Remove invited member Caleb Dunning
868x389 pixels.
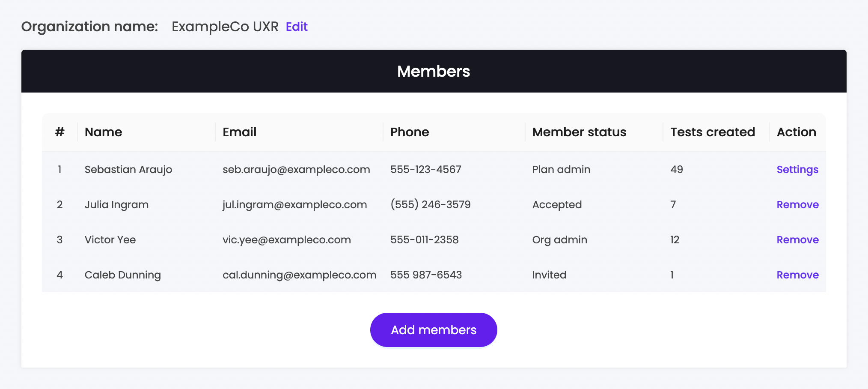[797, 275]
